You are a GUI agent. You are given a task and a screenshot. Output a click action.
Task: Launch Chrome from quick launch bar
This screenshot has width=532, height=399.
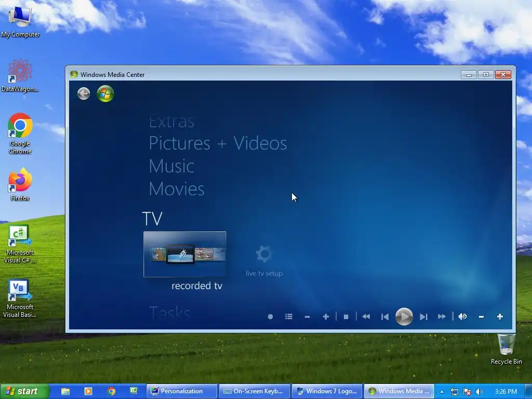(111, 391)
